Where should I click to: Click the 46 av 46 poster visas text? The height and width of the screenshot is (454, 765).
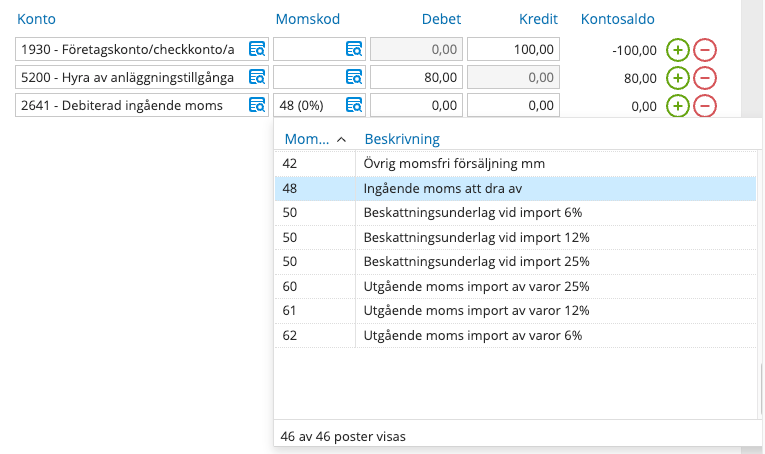(343, 436)
